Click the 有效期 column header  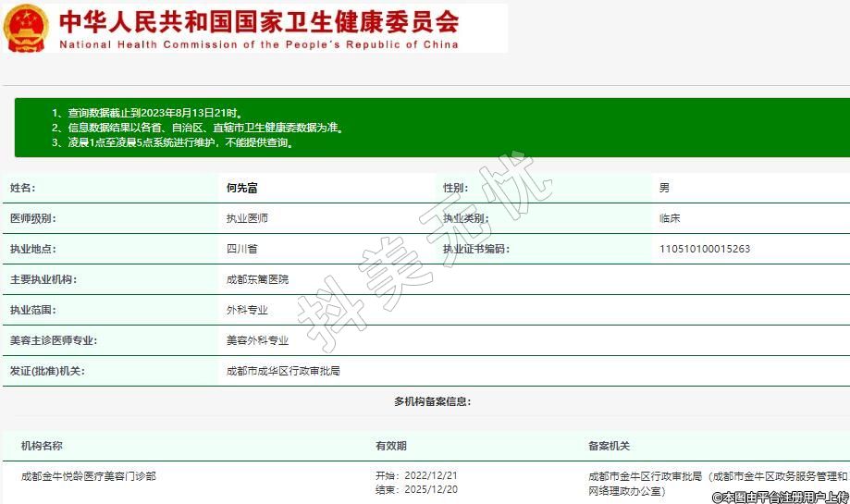click(x=390, y=446)
